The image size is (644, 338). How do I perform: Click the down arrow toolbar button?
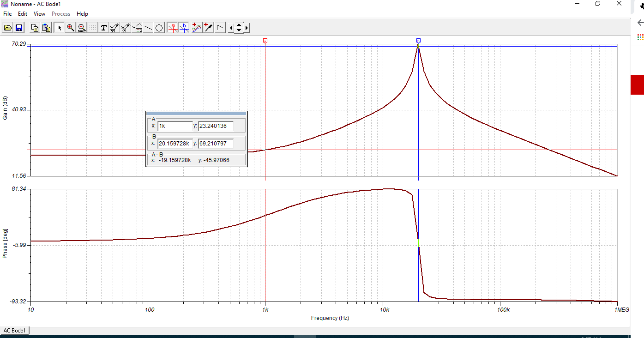(239, 30)
